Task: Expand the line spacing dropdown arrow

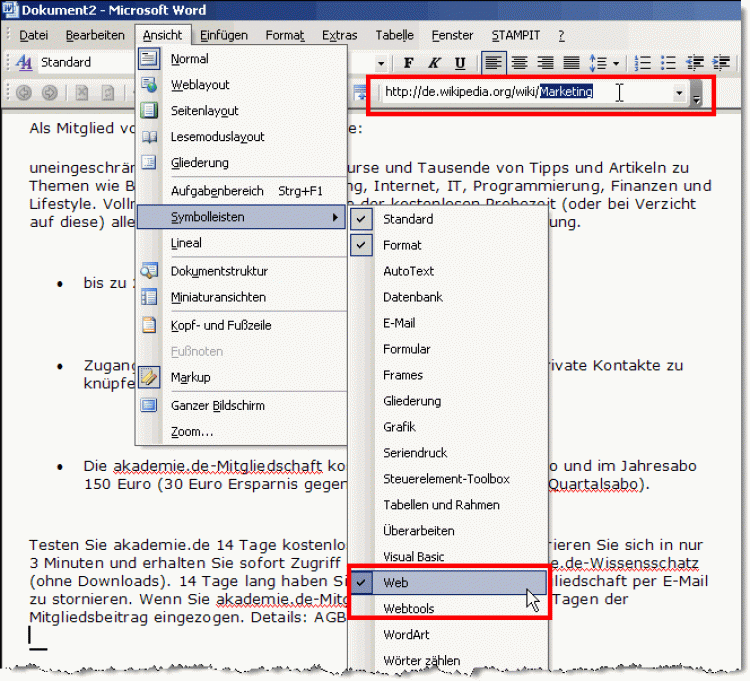Action: pyautogui.click(x=616, y=63)
